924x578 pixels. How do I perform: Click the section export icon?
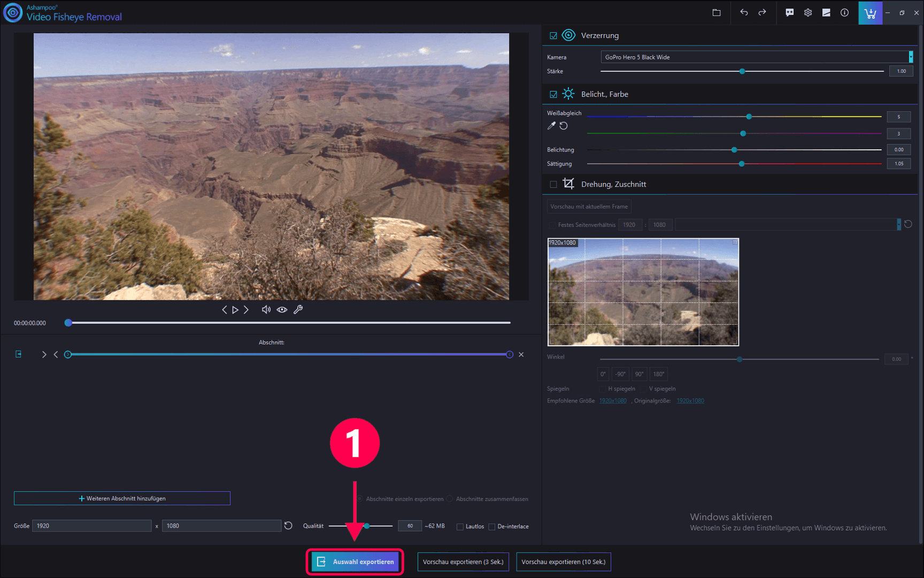pos(19,354)
